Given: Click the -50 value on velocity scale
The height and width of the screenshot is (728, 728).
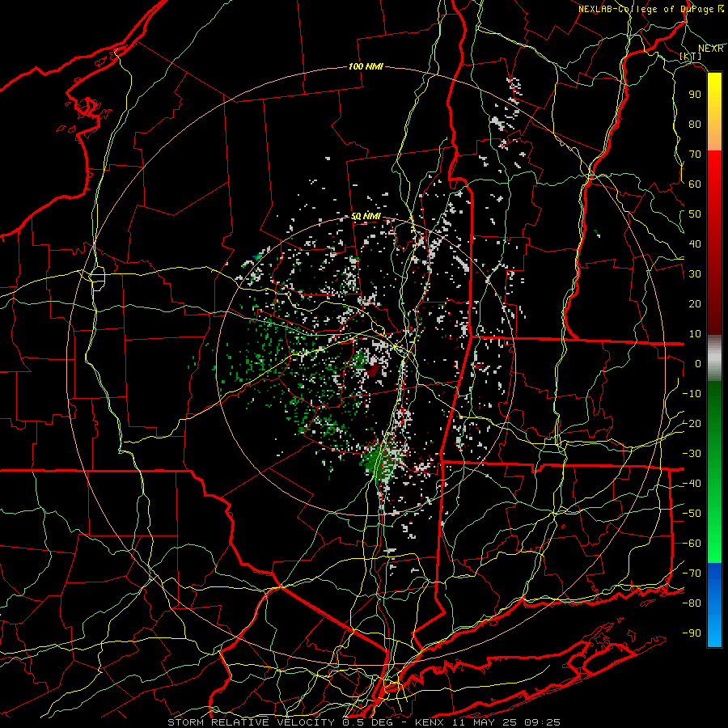Looking at the screenshot, I should tap(692, 514).
